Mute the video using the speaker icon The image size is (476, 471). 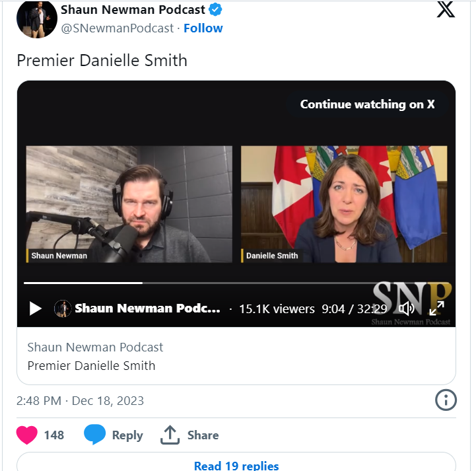(x=407, y=308)
